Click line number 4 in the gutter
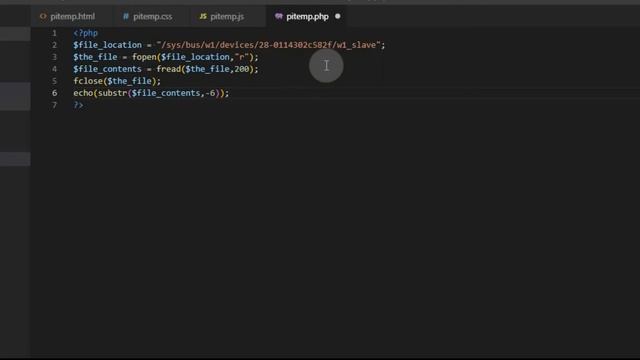Image resolution: width=640 pixels, height=360 pixels. point(54,69)
